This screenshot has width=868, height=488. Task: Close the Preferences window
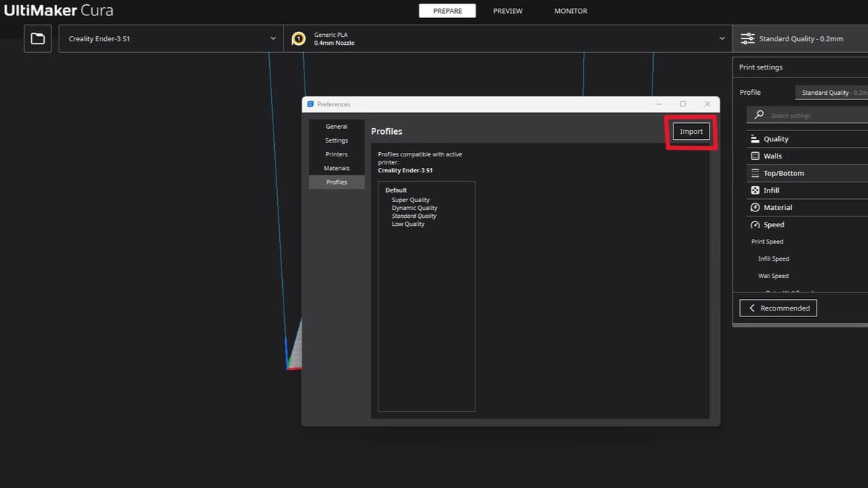coord(707,104)
